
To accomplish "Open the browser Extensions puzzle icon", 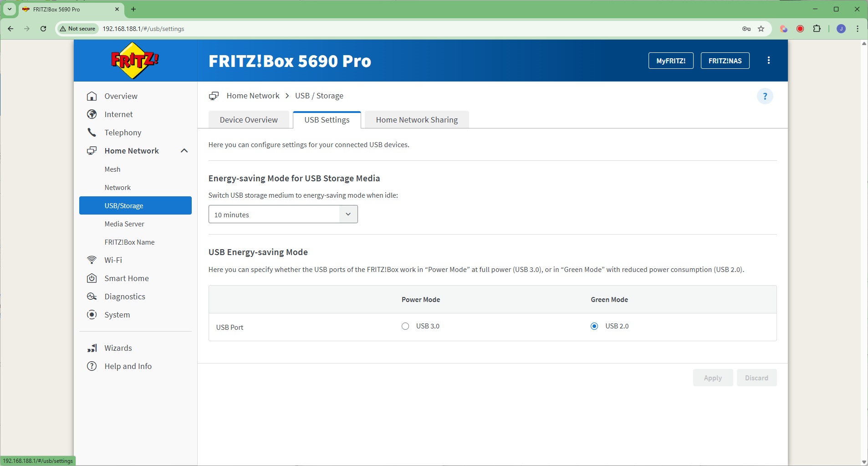I will pyautogui.click(x=817, y=29).
